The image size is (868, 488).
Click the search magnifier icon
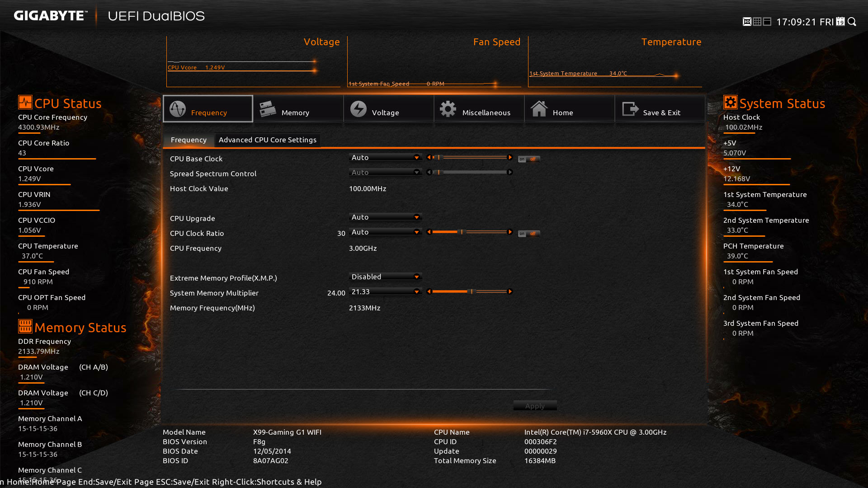pos(852,22)
